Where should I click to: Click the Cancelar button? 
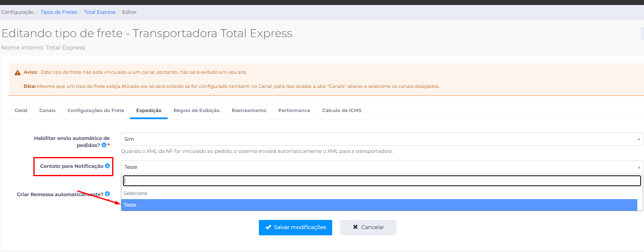pyautogui.click(x=368, y=227)
